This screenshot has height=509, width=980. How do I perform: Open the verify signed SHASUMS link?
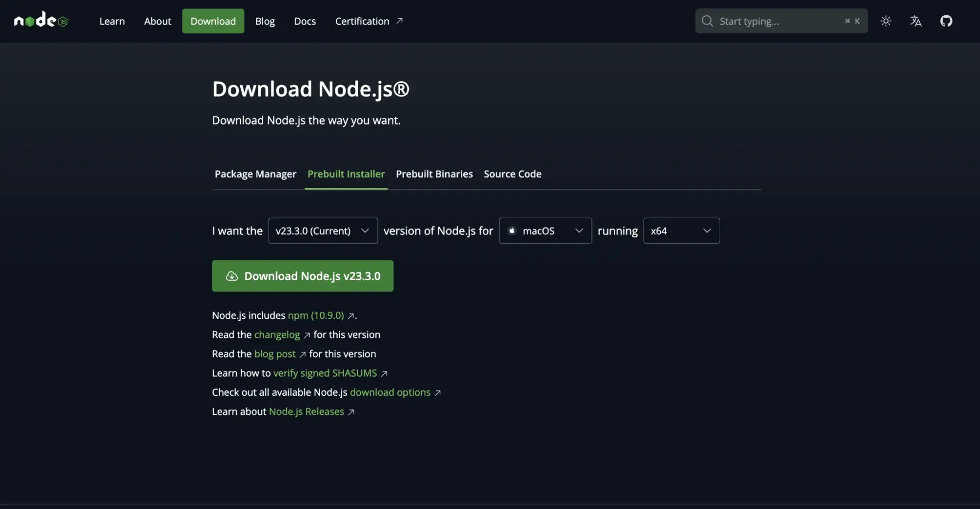click(x=325, y=373)
